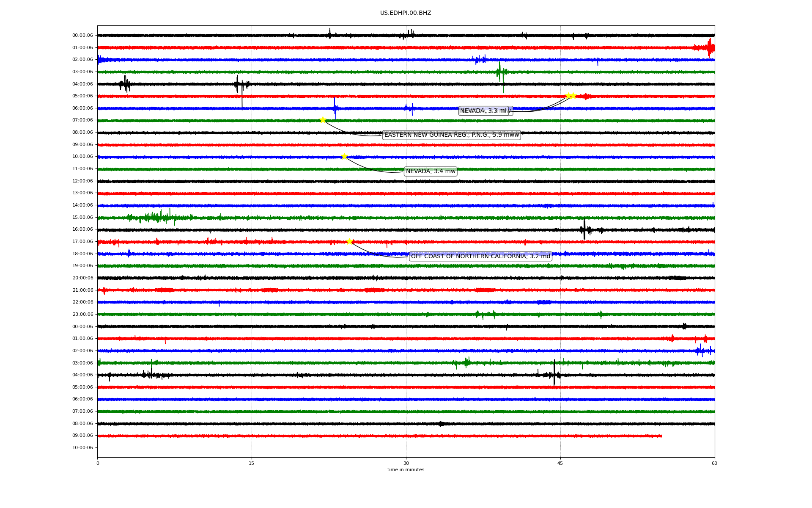Click the 23:00:06 trace label

coord(82,315)
